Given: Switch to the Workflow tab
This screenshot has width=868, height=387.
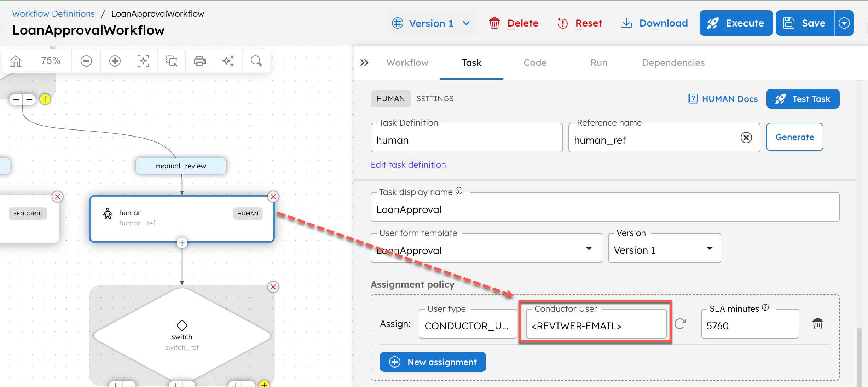Looking at the screenshot, I should (x=407, y=63).
